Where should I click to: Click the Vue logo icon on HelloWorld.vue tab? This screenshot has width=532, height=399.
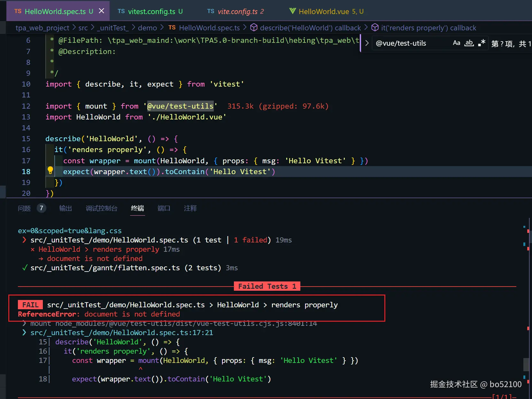pos(292,11)
